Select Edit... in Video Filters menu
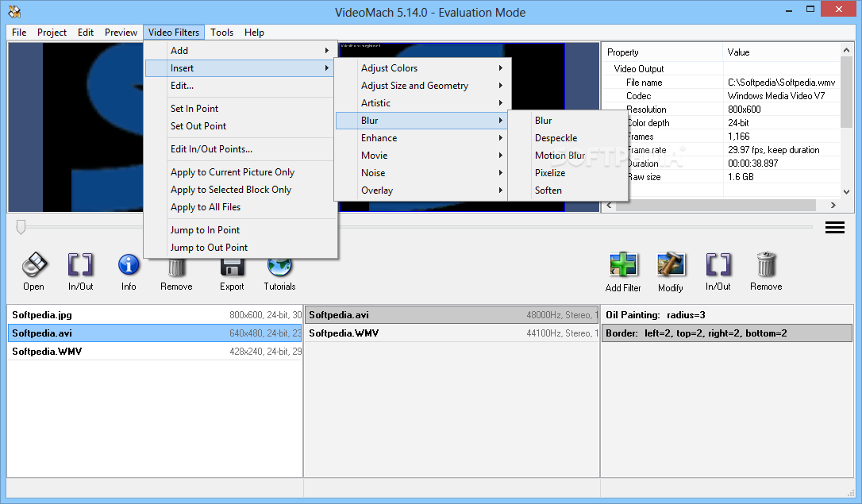This screenshot has height=504, width=862. [240, 86]
